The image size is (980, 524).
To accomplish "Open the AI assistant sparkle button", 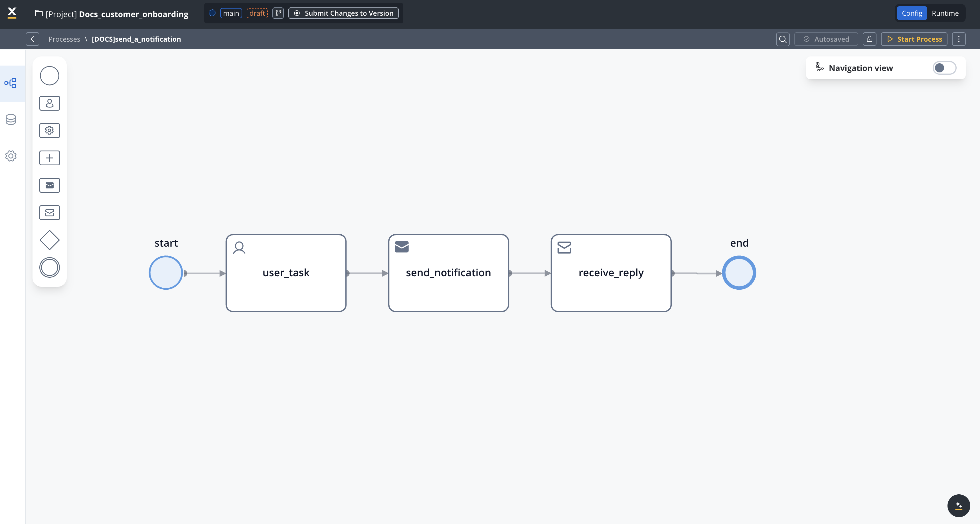I will [959, 506].
